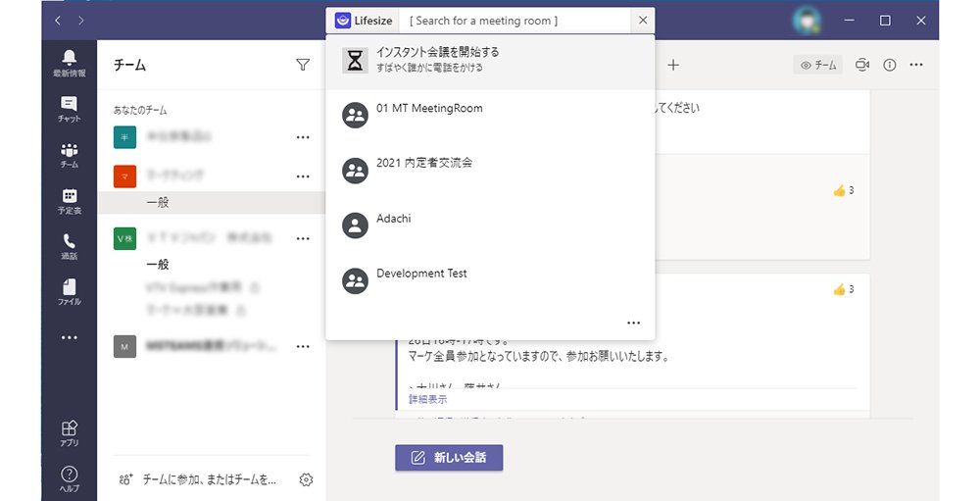The height and width of the screenshot is (501, 980).
Task: Open more options for the first teal team
Action: [303, 137]
